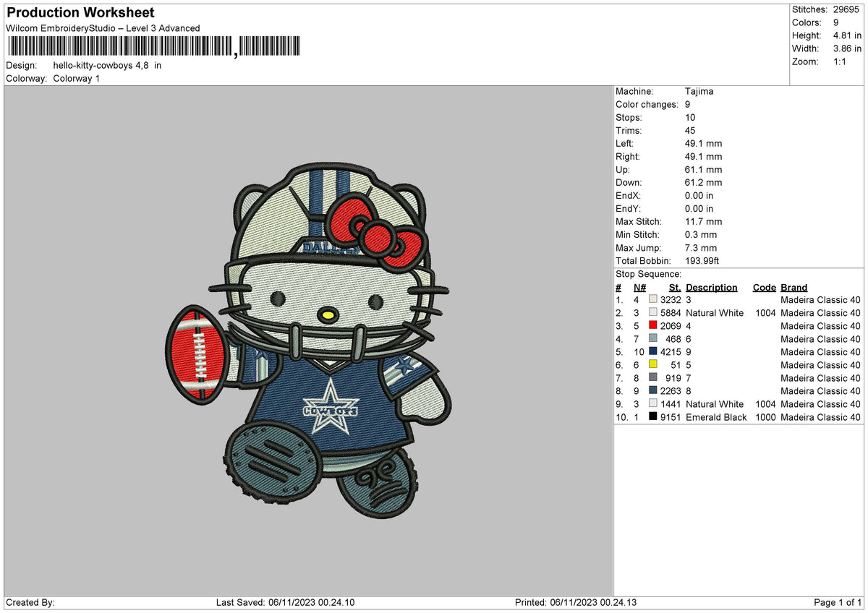Click the stitch count '2263'
The height and width of the screenshot is (613, 868).
click(x=671, y=391)
